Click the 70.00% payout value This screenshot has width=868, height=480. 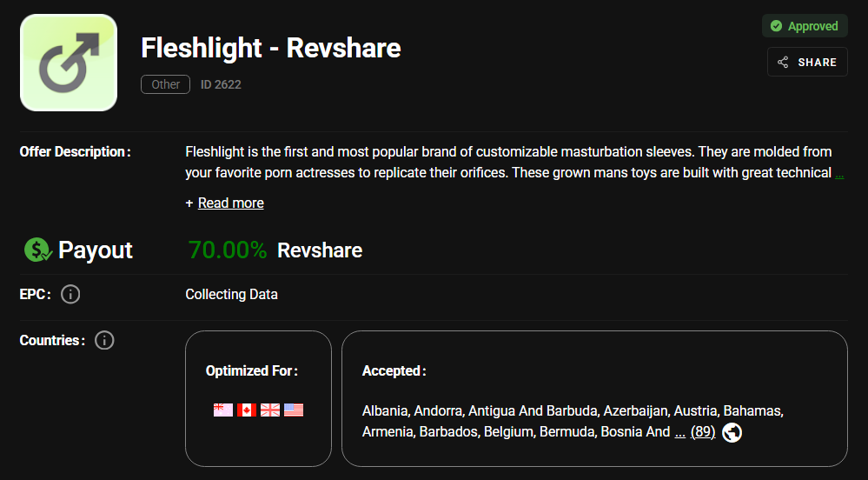point(228,250)
